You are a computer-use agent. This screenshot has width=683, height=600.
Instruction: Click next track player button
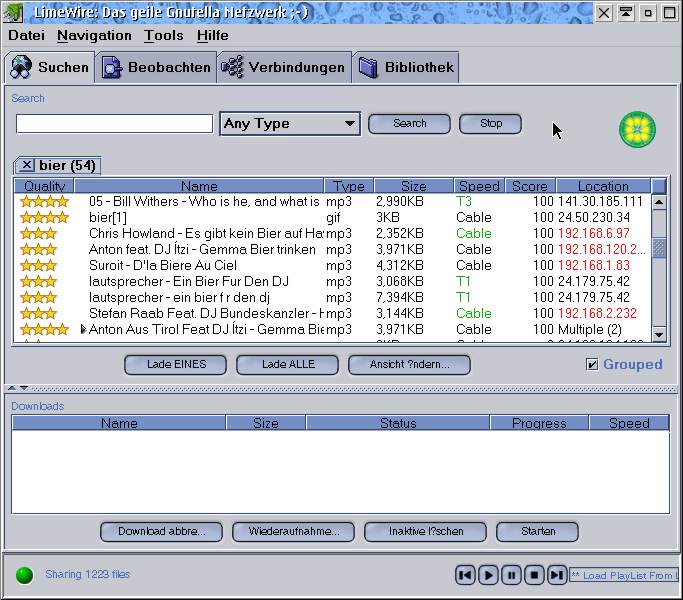pyautogui.click(x=557, y=576)
